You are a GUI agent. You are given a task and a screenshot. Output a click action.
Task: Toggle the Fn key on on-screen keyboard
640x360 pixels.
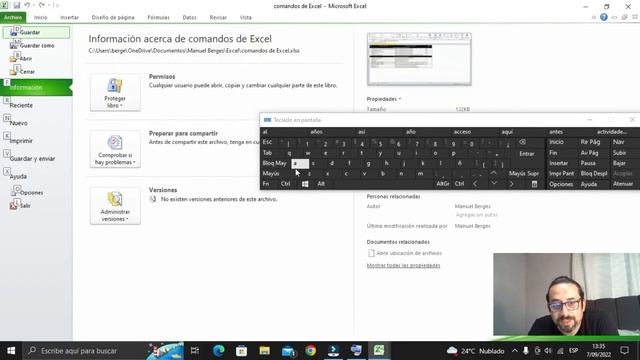(x=266, y=184)
